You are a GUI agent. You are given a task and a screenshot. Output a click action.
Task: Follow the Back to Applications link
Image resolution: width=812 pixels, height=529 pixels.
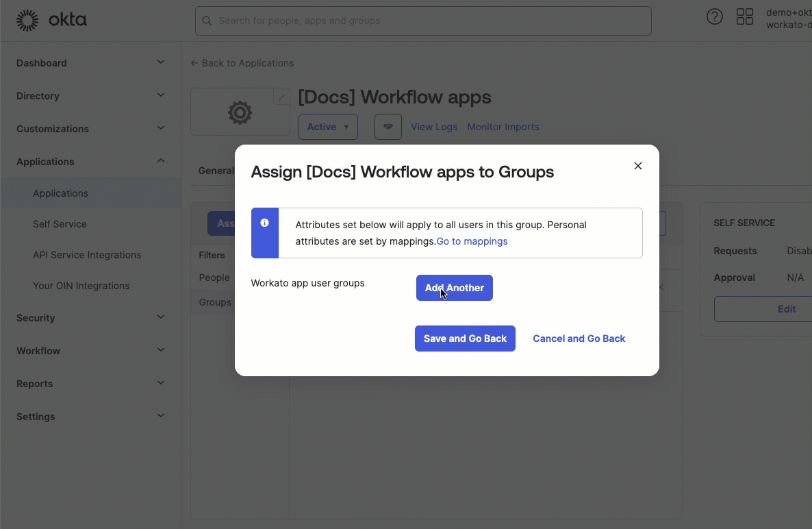coord(242,62)
